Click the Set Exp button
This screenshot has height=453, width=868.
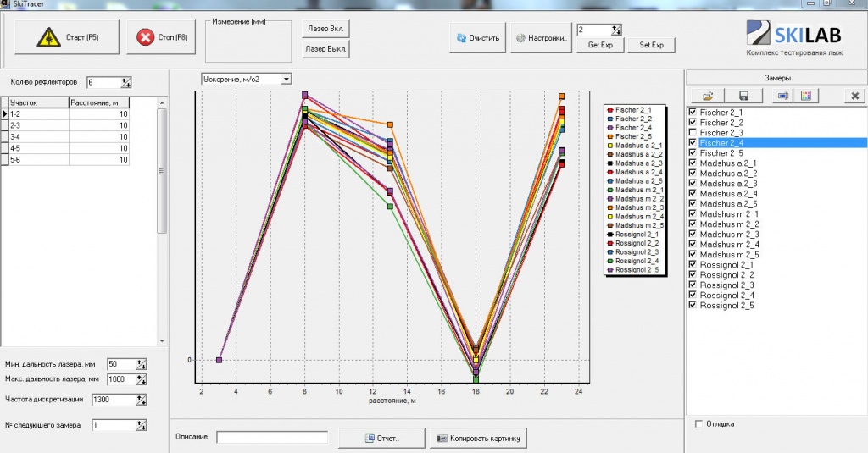(x=651, y=45)
